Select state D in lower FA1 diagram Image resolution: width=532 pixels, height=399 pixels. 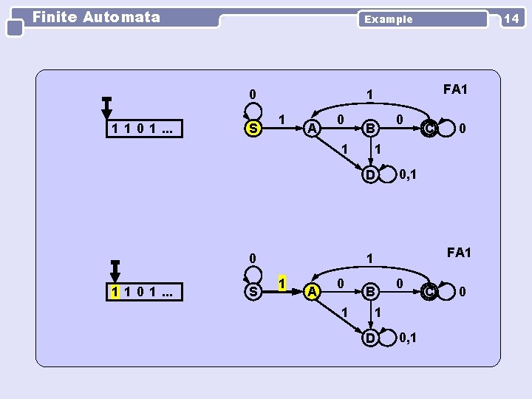pos(370,338)
